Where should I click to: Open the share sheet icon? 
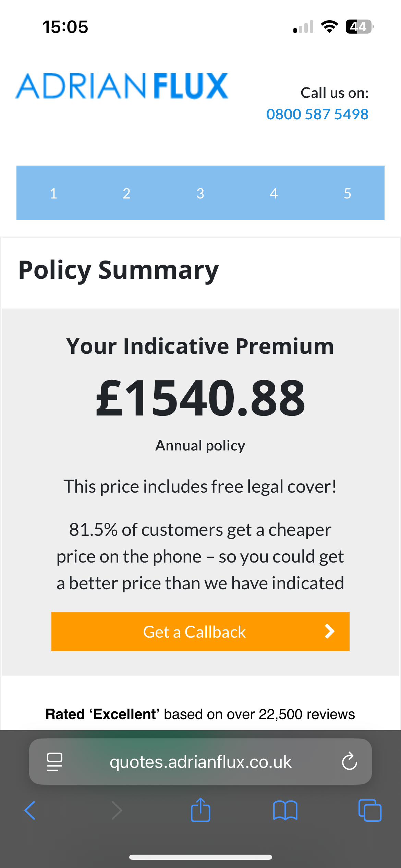click(x=200, y=810)
